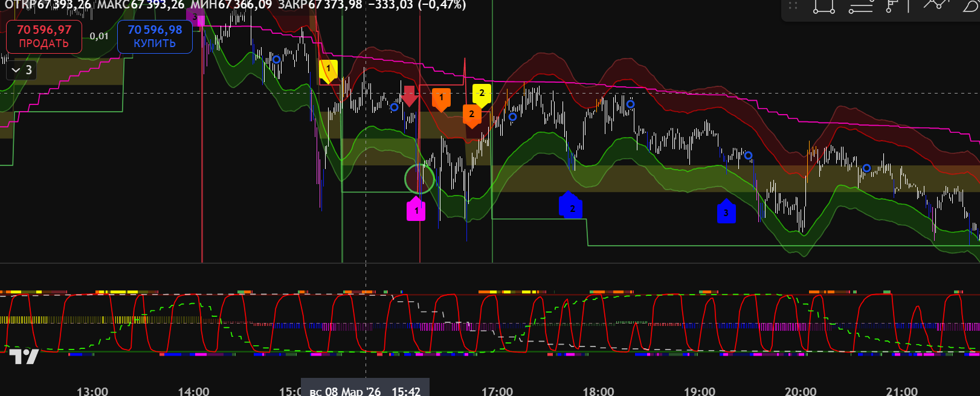Pick the vertical line drawing tool
Screen dimensions: 980x396
908,6
